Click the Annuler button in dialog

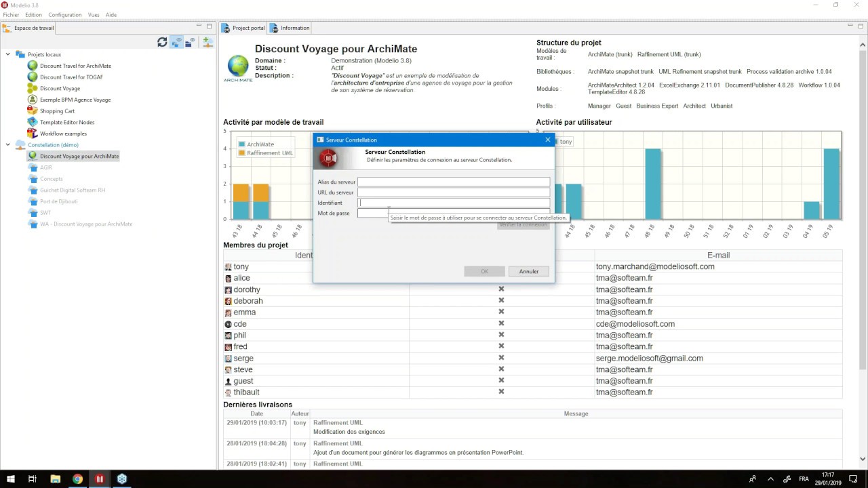(x=528, y=271)
